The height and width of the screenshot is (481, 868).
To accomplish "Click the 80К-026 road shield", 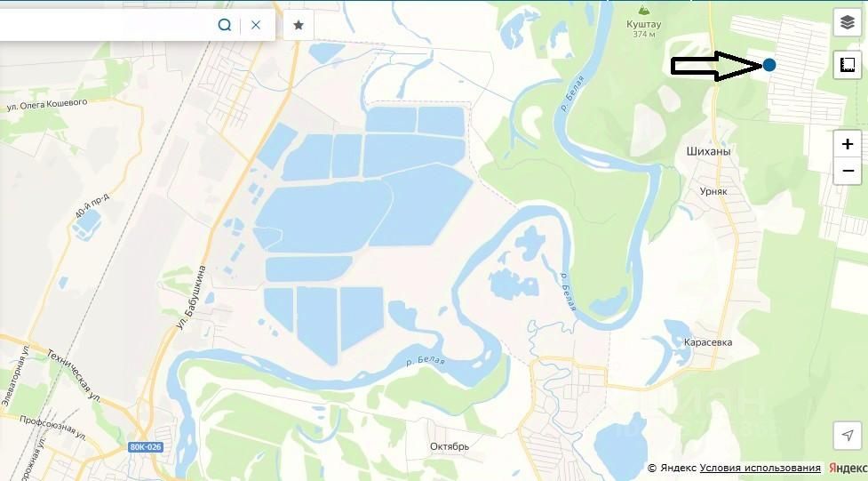I will (x=145, y=446).
